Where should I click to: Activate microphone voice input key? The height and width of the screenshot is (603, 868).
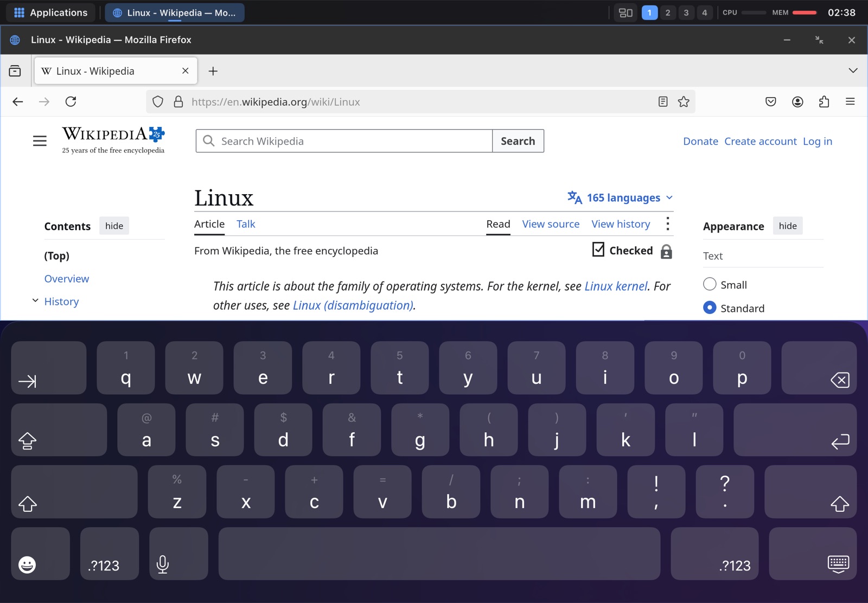click(x=178, y=554)
